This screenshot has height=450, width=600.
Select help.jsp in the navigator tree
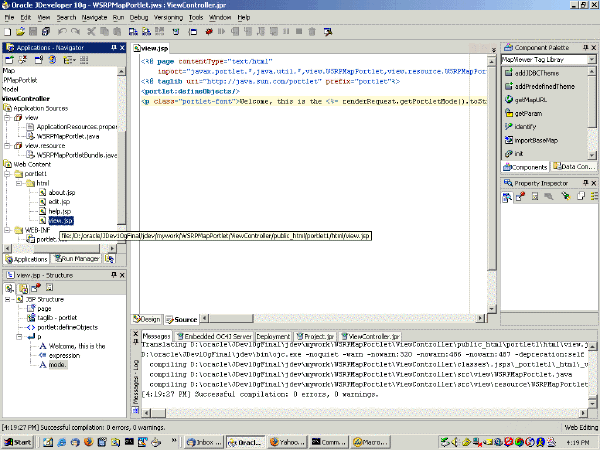click(55, 211)
